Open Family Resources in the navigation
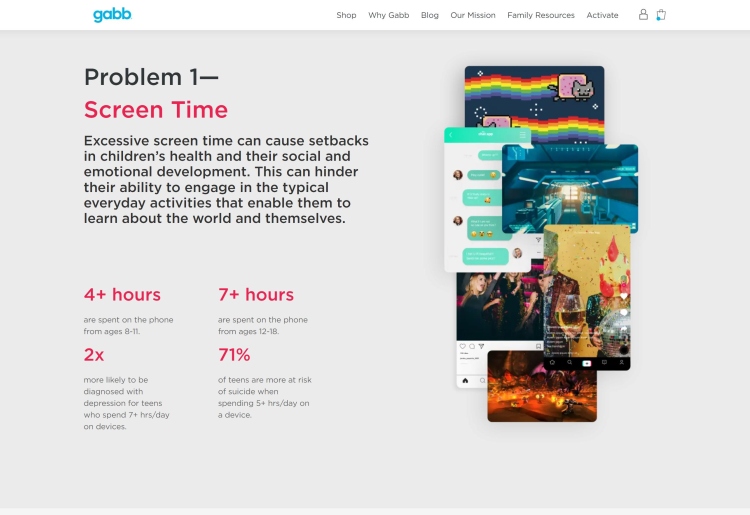 tap(541, 15)
